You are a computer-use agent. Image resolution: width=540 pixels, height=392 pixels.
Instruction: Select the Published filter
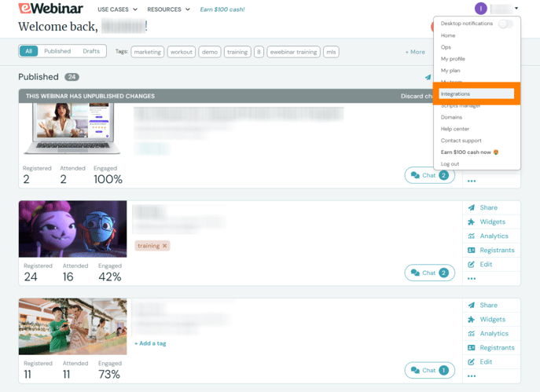point(57,51)
